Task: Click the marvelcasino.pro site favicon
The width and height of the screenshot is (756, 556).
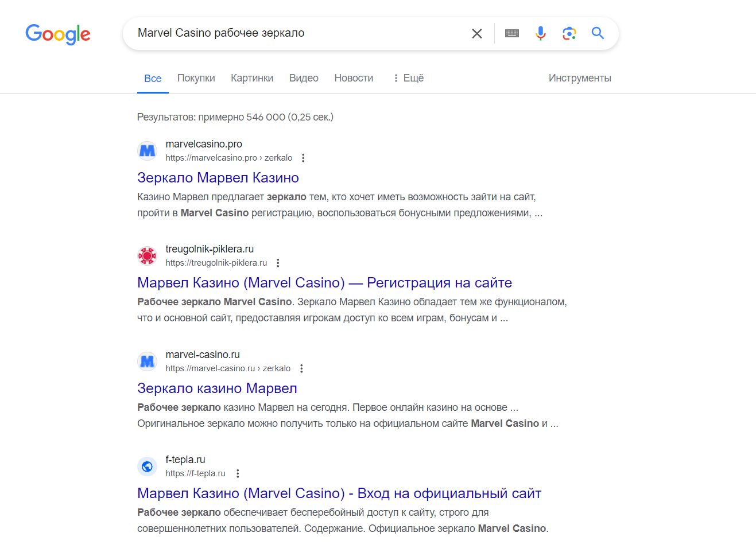Action: coord(148,150)
